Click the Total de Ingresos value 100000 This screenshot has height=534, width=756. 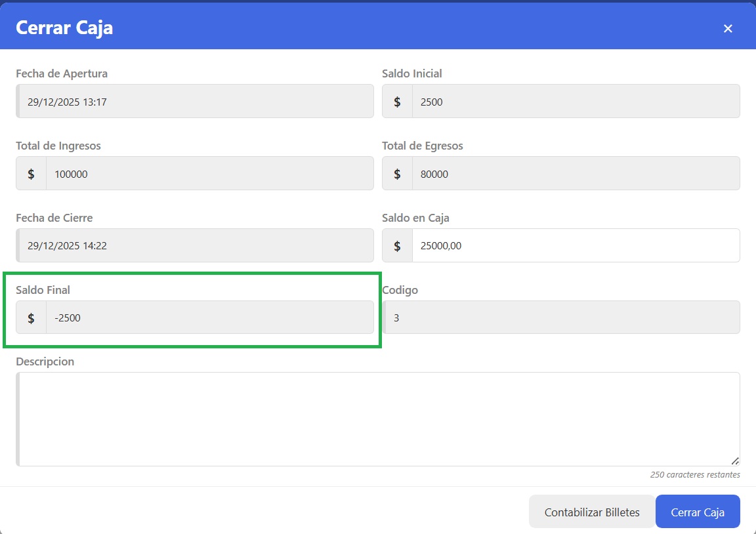click(x=209, y=174)
